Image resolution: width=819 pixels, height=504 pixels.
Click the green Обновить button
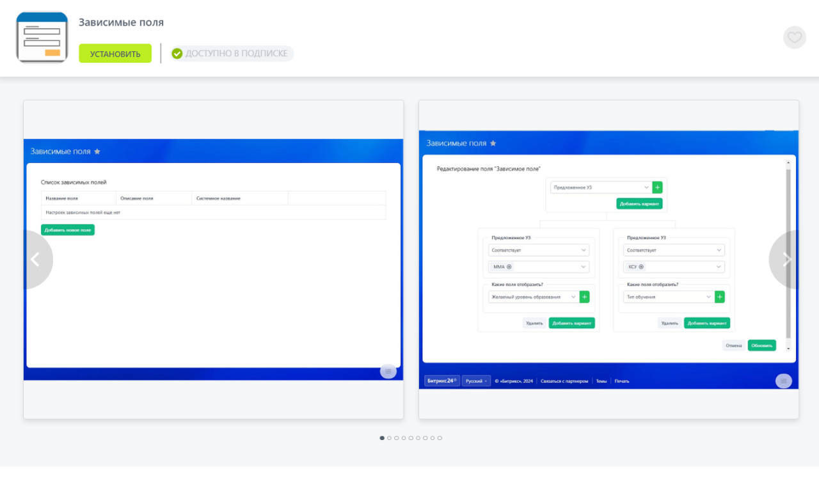point(762,345)
